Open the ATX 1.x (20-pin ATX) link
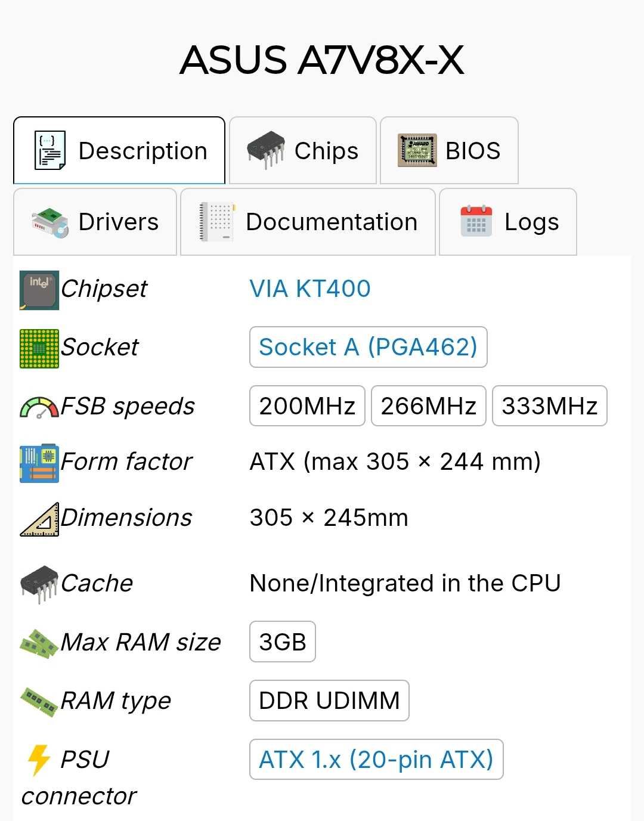 coord(376,760)
